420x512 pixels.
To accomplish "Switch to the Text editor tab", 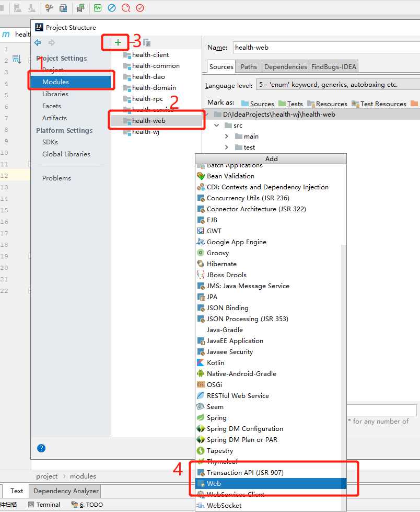I will point(16,491).
